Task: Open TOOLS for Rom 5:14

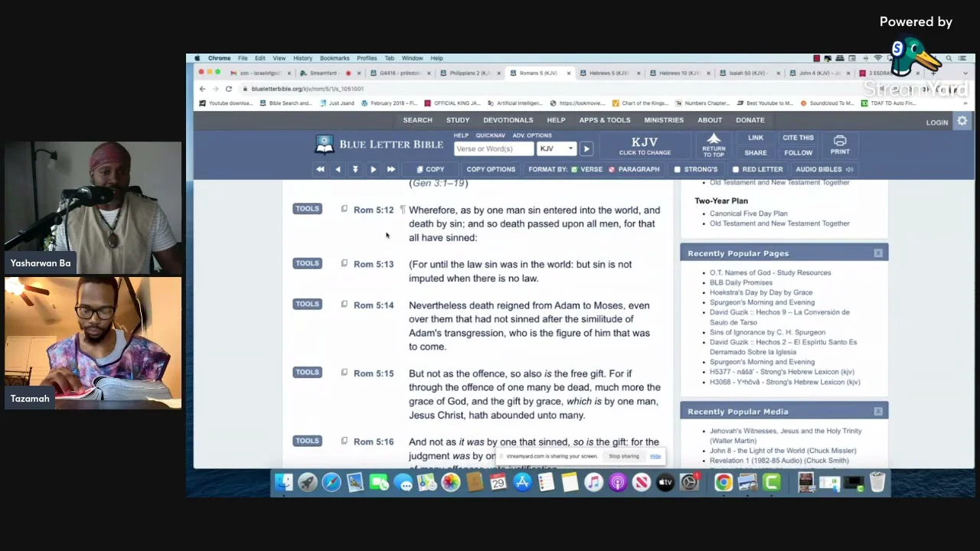Action: pos(307,304)
